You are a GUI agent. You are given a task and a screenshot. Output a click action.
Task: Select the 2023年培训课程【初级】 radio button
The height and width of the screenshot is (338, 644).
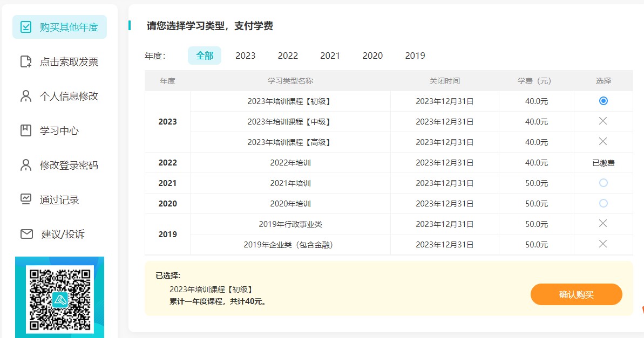(603, 101)
